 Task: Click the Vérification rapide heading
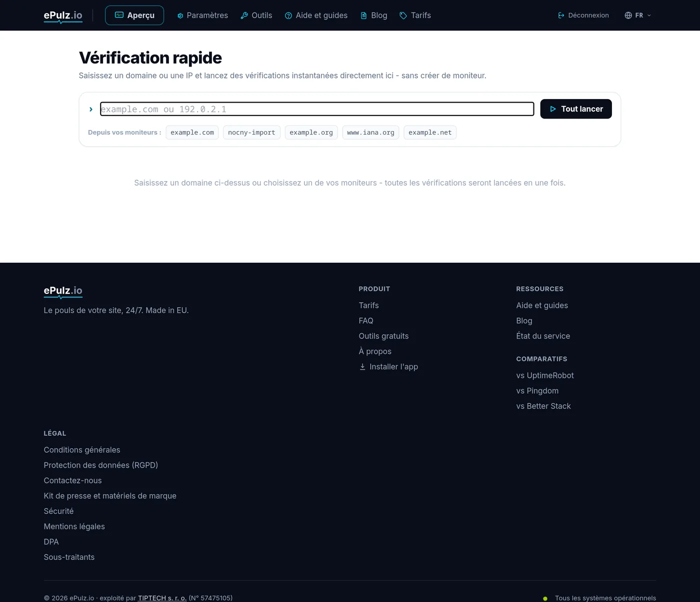(x=150, y=58)
